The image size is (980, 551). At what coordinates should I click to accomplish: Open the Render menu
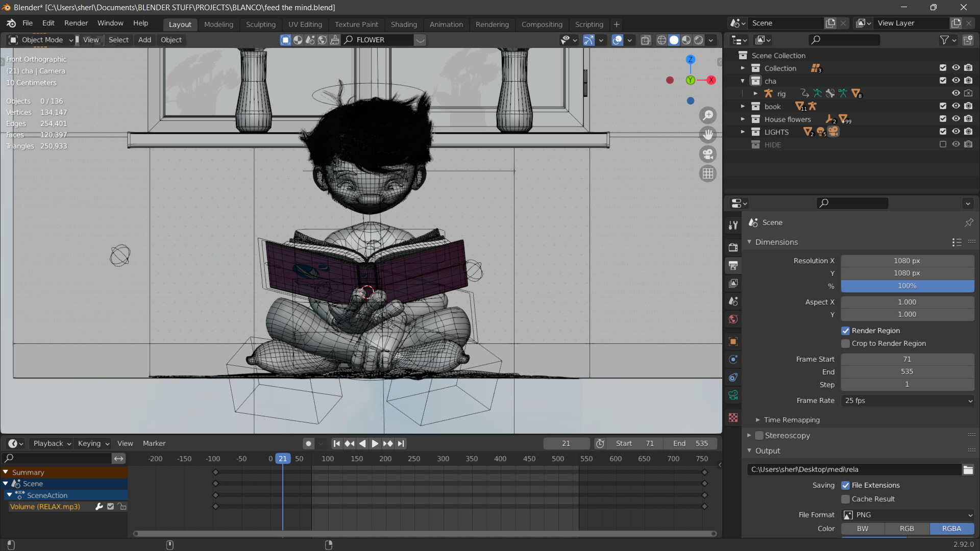tap(76, 23)
